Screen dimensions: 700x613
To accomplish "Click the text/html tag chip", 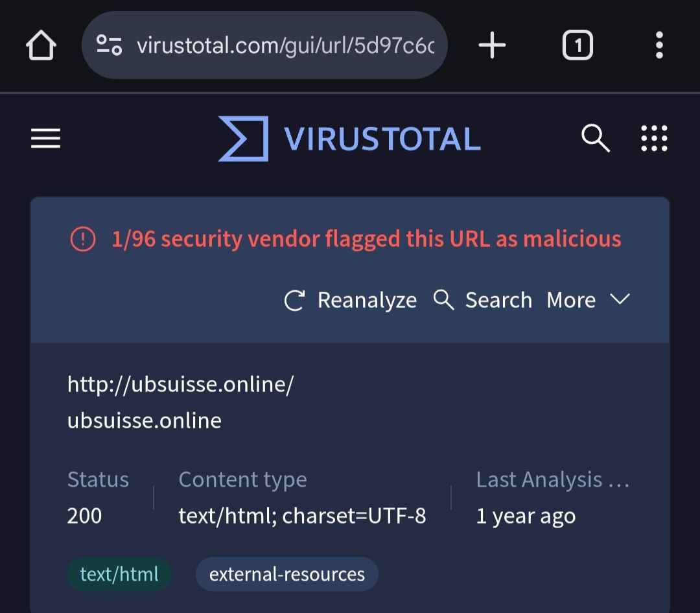I will pos(119,574).
